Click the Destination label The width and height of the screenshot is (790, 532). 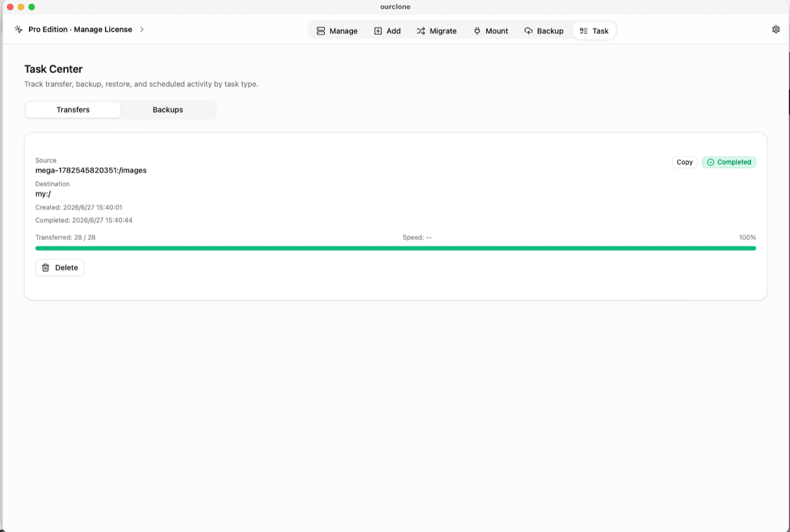click(x=52, y=184)
